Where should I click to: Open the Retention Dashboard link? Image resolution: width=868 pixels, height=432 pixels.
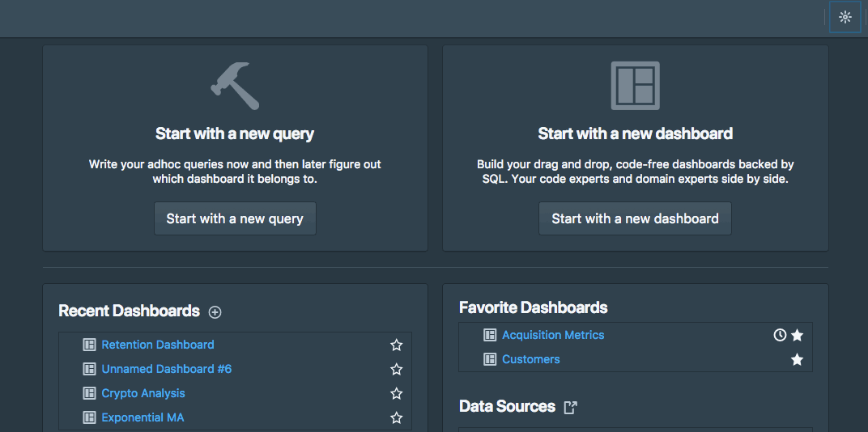click(158, 345)
